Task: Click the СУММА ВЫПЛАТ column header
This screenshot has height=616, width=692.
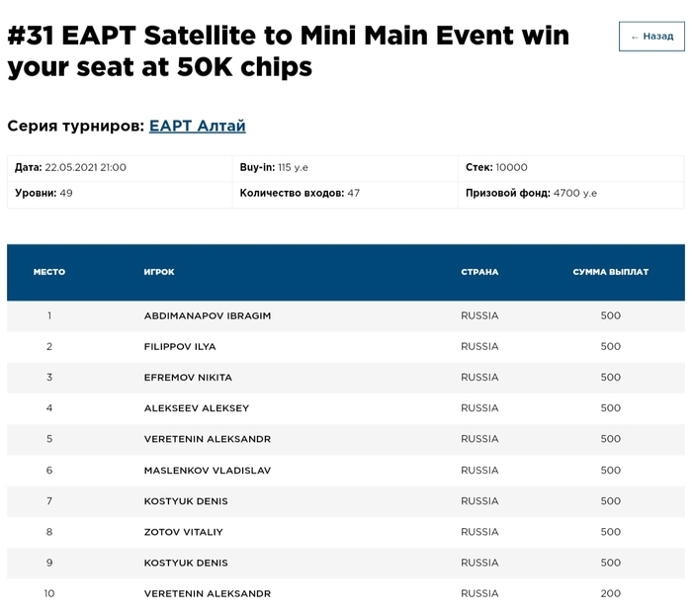Action: pyautogui.click(x=610, y=272)
